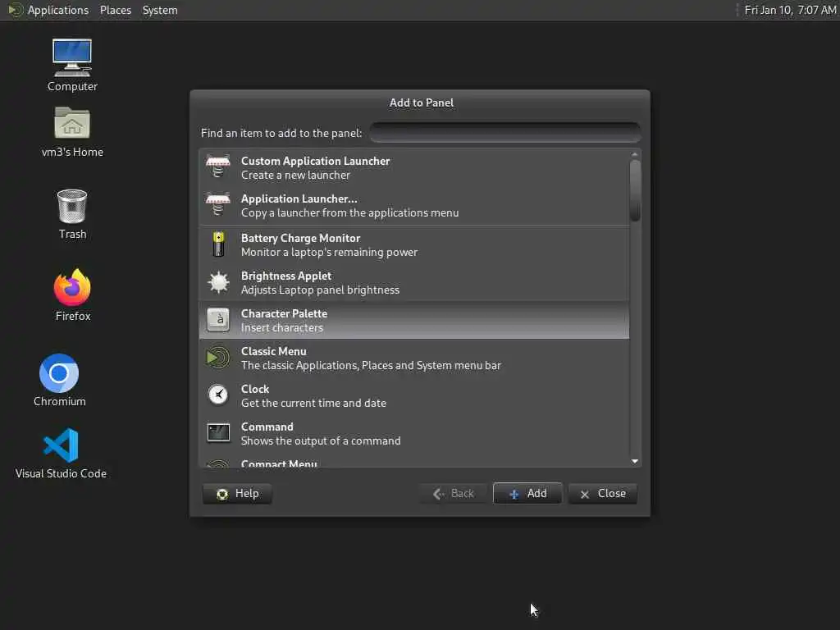Click the scroll down arrow in the list
This screenshot has height=630, width=840.
click(x=635, y=461)
